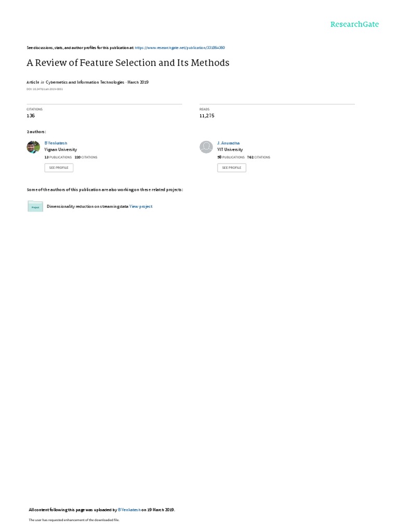399x532 pixels.
Task: Click the article title A Review of Feature Selection
Action: (x=128, y=63)
